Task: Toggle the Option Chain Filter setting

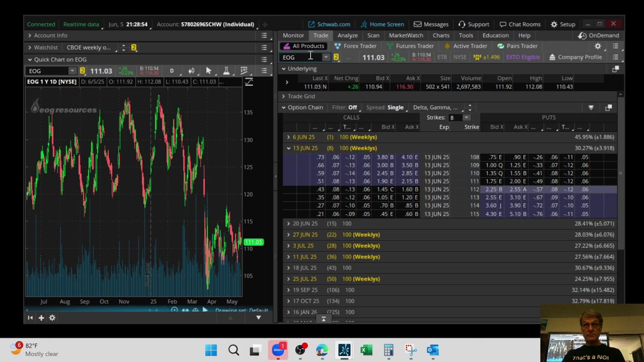Action: point(352,108)
